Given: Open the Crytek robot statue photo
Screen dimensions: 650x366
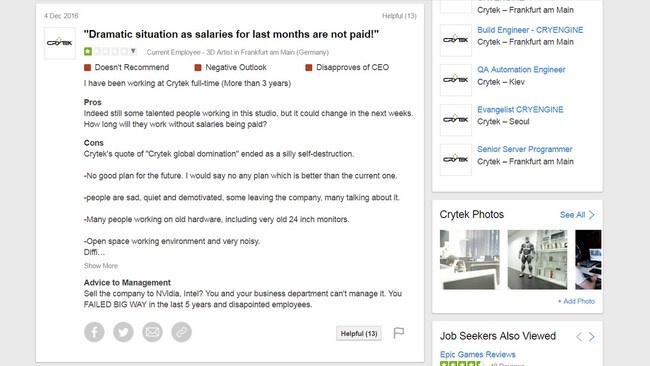Looking at the screenshot, I should click(x=537, y=259).
